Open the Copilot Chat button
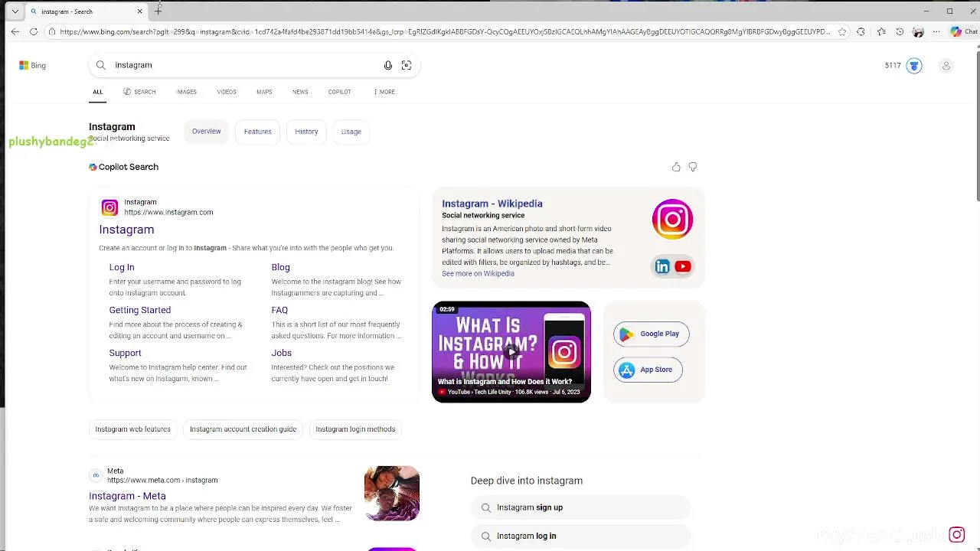Viewport: 980px width, 551px height. pyautogui.click(x=964, y=31)
